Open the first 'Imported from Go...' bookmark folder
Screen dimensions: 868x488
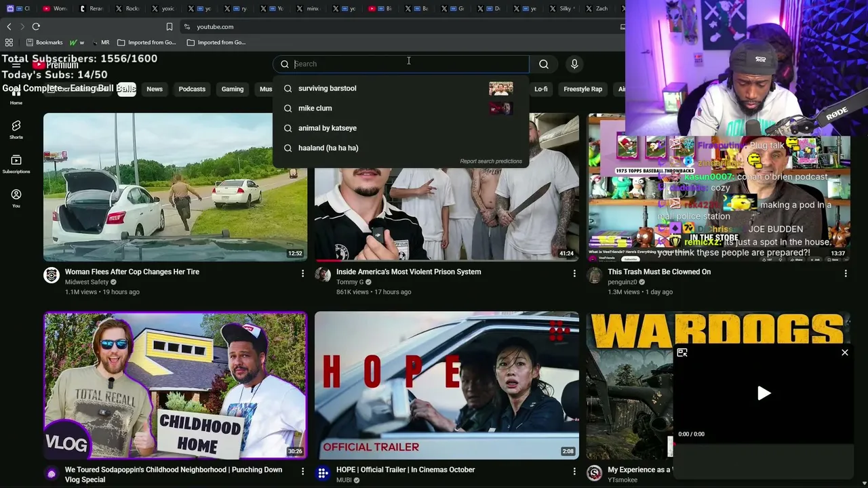click(146, 42)
